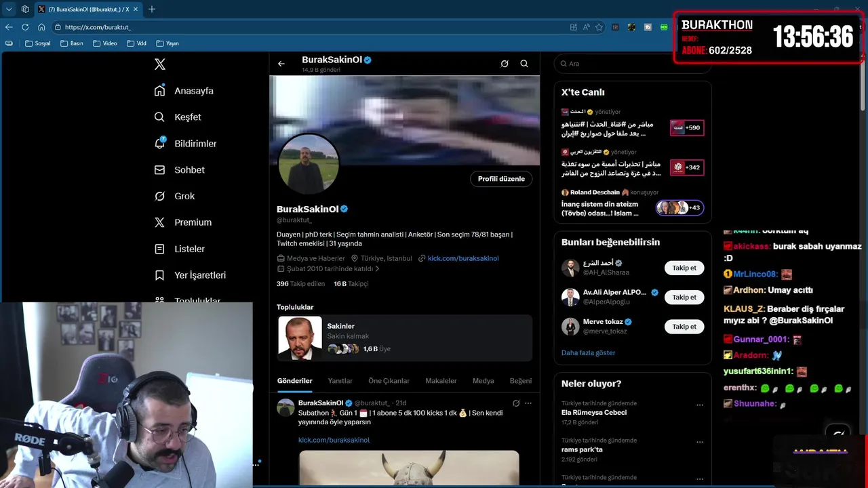Click read aloud icon in address bar

click(x=586, y=27)
